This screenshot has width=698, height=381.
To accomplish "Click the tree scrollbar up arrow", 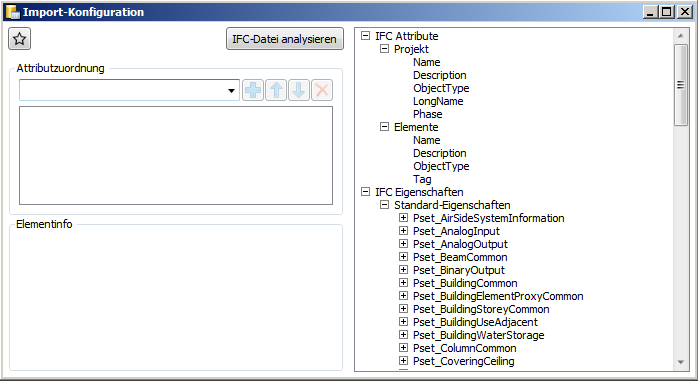I will (x=680, y=35).
